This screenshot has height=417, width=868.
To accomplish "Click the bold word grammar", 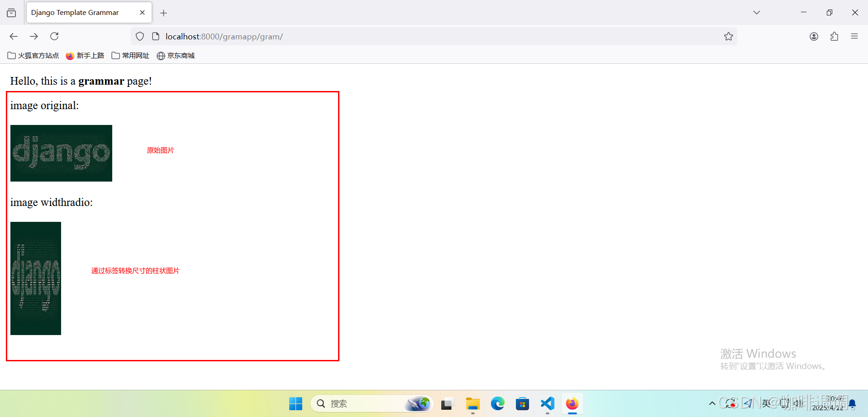I will point(101,81).
